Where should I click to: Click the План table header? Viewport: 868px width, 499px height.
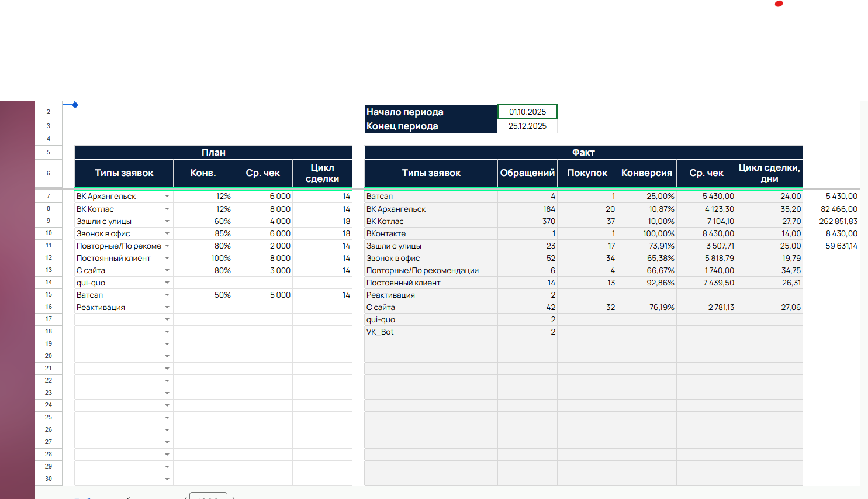213,152
